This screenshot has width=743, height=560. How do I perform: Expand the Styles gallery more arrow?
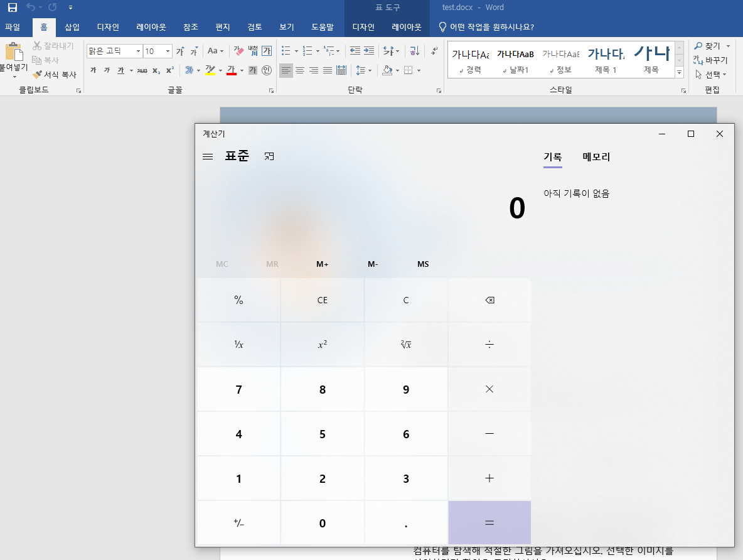point(680,73)
